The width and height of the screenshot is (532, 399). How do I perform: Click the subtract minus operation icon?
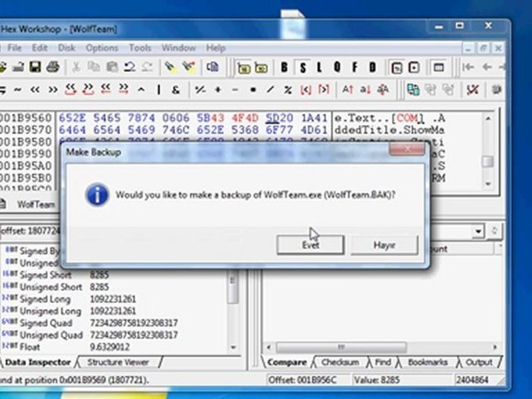point(235,90)
